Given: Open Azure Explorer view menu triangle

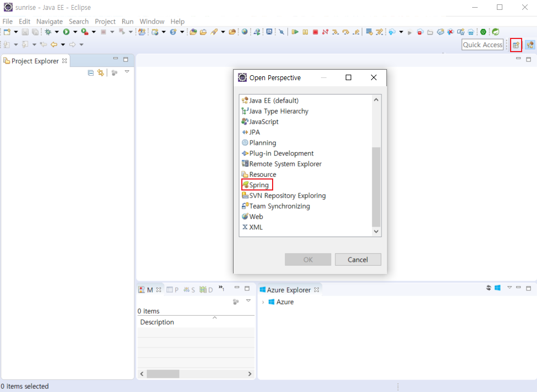Looking at the screenshot, I should pyautogui.click(x=510, y=287).
